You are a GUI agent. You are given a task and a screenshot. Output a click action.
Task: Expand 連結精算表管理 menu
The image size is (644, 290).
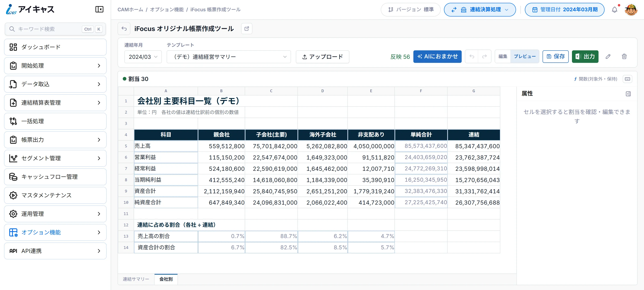(x=55, y=103)
